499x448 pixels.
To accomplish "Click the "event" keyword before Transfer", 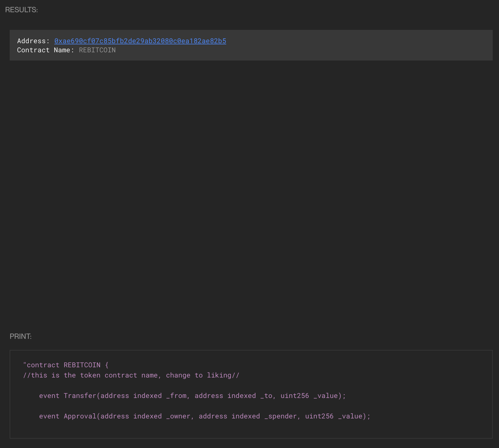I will tap(49, 396).
